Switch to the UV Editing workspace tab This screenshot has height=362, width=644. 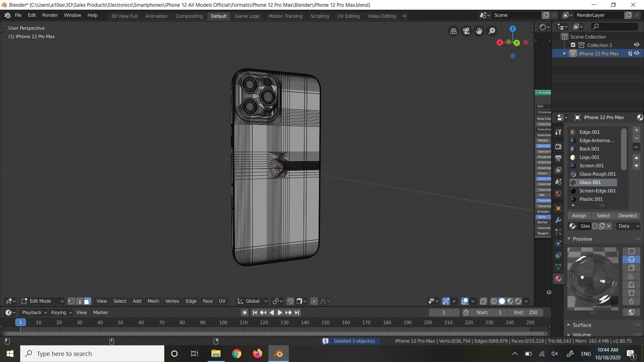point(348,16)
